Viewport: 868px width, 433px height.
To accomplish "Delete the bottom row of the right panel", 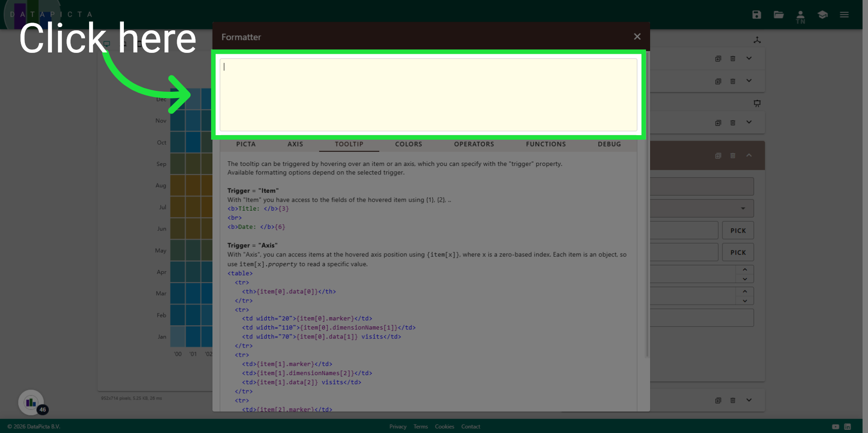I will tap(733, 400).
